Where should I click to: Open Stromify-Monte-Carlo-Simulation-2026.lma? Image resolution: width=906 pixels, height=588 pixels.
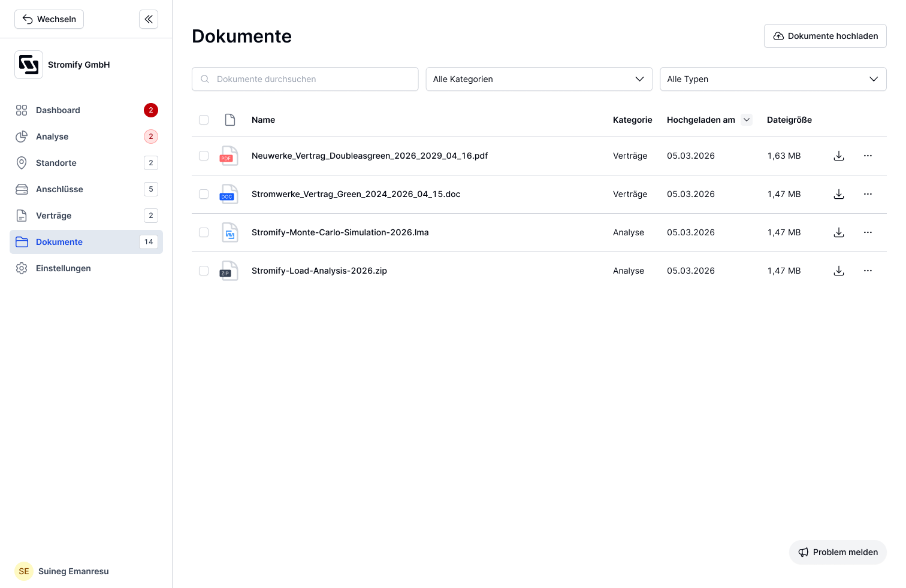tap(340, 232)
